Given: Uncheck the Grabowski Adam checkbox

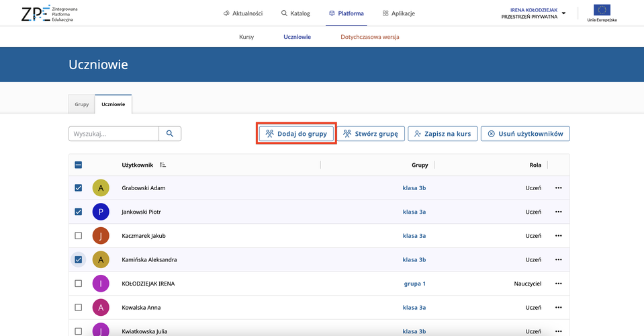Looking at the screenshot, I should point(79,188).
